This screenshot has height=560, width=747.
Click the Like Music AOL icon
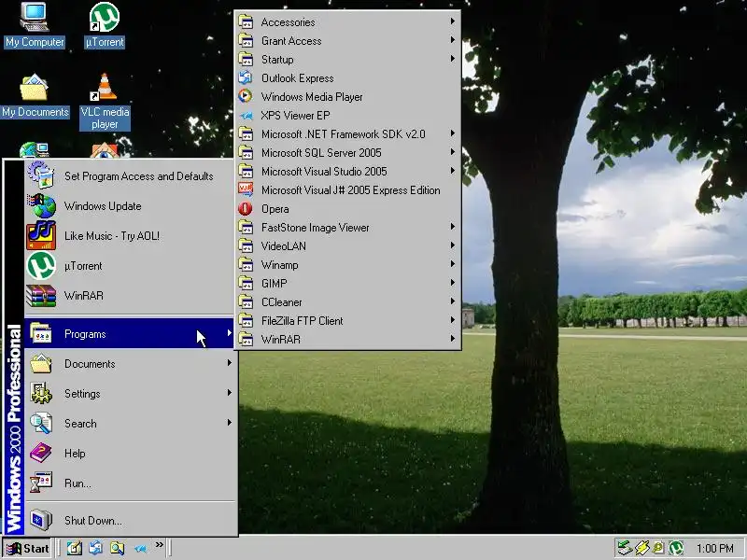click(x=41, y=235)
